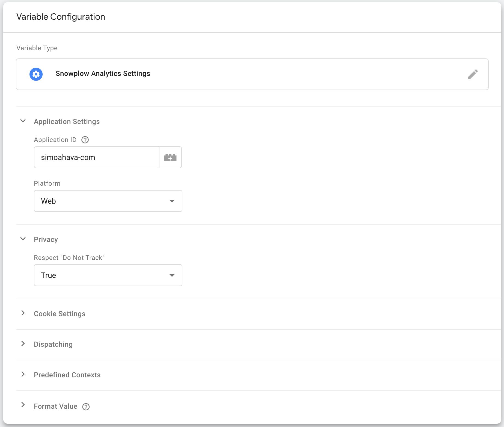This screenshot has height=427, width=504.
Task: Click the Platform label text
Action: (x=47, y=183)
